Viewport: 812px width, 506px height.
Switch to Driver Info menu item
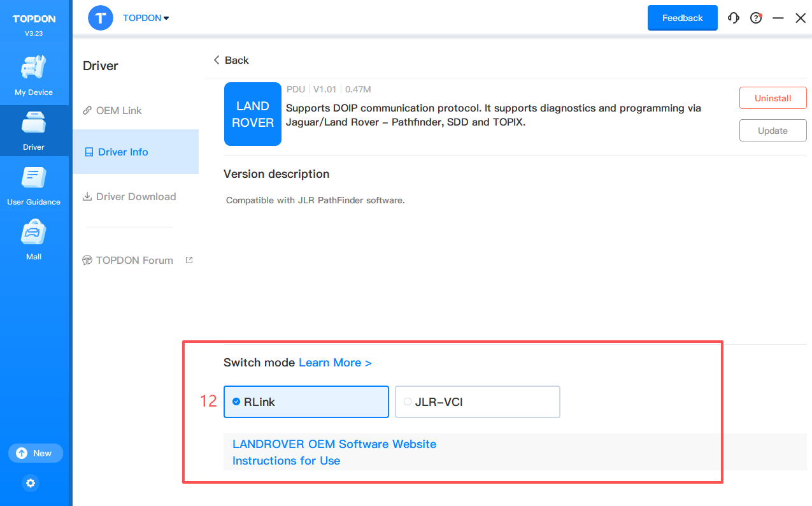coord(122,152)
